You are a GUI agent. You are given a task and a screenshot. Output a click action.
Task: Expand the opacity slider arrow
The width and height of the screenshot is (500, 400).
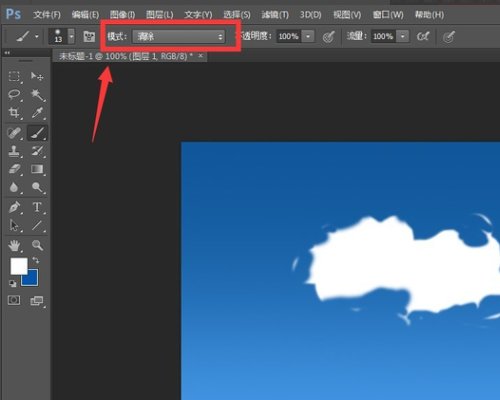pos(308,36)
